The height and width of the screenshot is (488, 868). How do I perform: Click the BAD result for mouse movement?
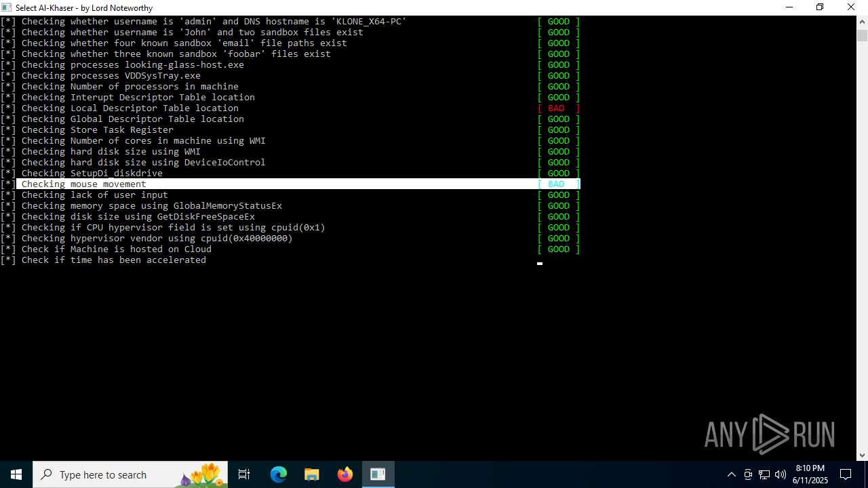click(559, 184)
